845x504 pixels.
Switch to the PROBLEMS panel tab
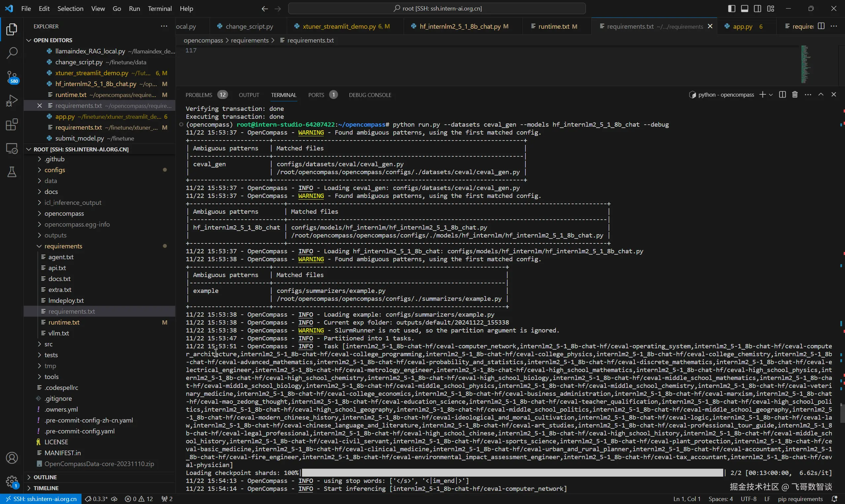coord(199,95)
